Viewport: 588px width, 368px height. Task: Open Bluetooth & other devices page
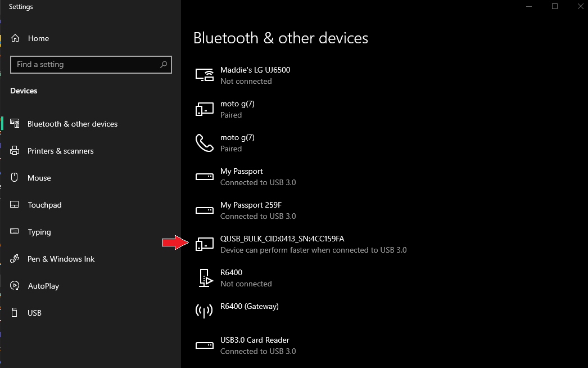[73, 124]
